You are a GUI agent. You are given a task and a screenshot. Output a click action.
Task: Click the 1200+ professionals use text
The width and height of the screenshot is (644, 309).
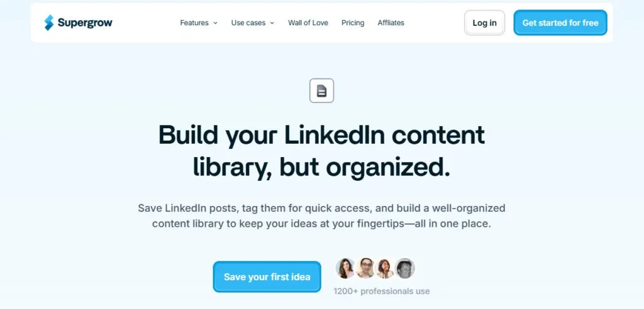click(x=382, y=291)
